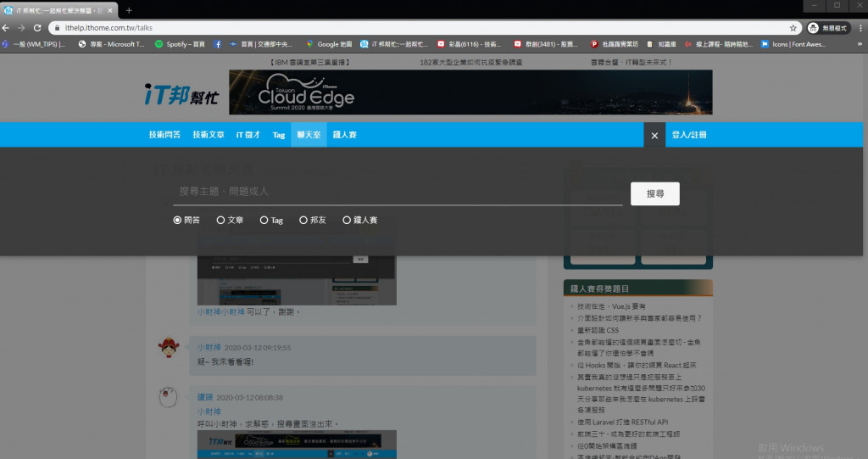Click the incognito mode indicator
Viewport: 868px width, 459px height.
tap(827, 28)
